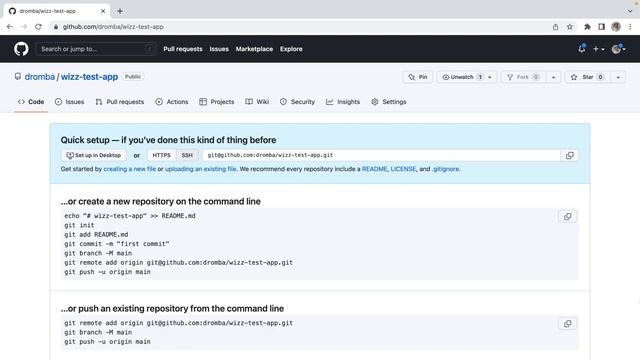Image resolution: width=640 pixels, height=360 pixels.
Task: Copy the clone URL to clipboard
Action: [569, 155]
